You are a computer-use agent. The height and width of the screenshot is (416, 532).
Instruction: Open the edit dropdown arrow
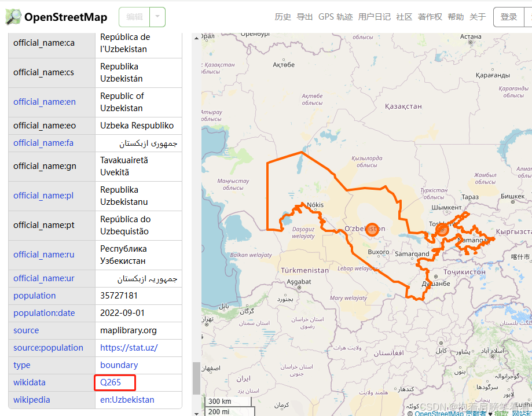[157, 17]
